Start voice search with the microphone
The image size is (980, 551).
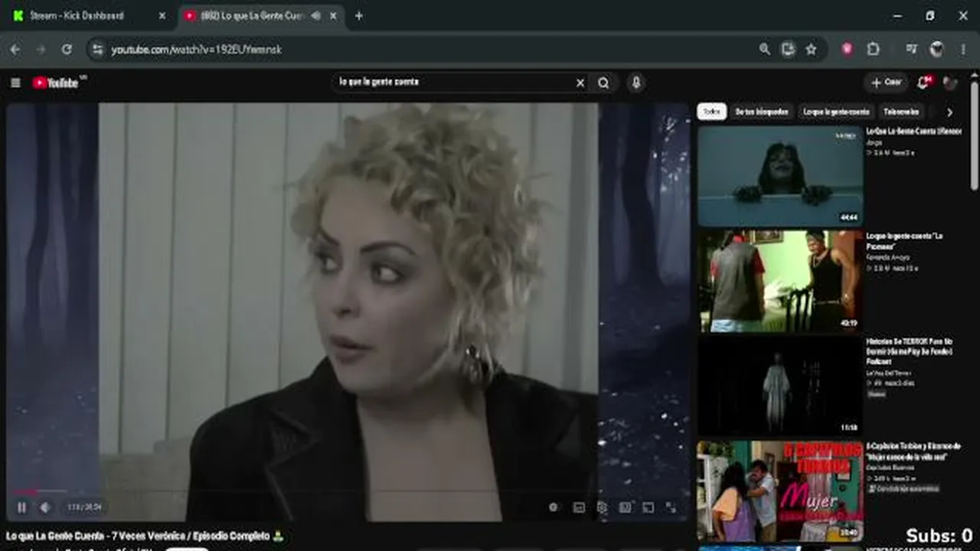point(635,83)
